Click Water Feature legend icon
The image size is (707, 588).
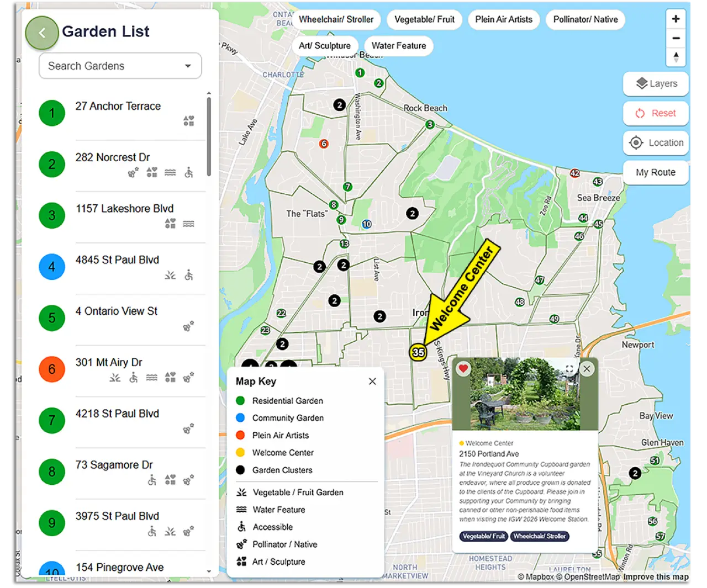(x=241, y=510)
